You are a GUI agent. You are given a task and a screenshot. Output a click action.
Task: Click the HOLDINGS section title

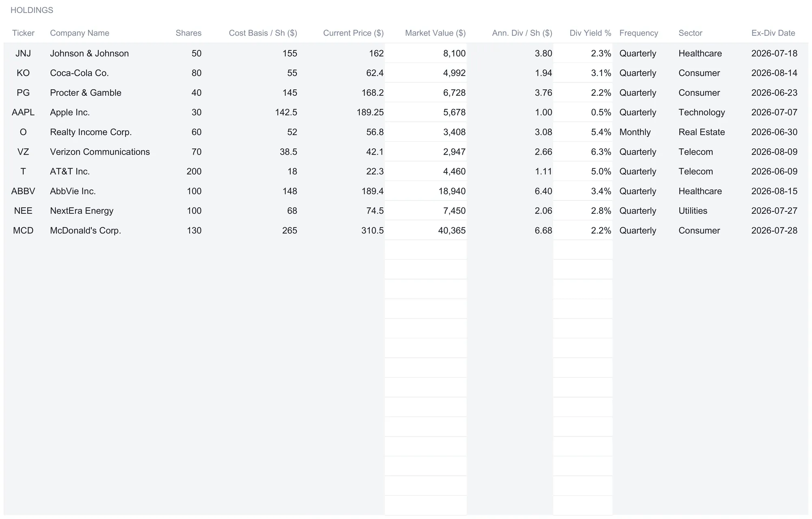point(32,10)
